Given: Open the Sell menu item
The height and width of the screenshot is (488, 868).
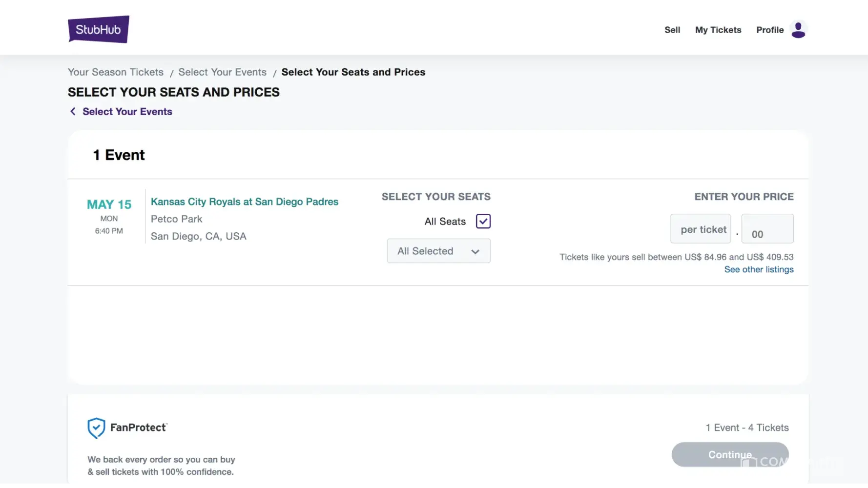Looking at the screenshot, I should pos(672,30).
